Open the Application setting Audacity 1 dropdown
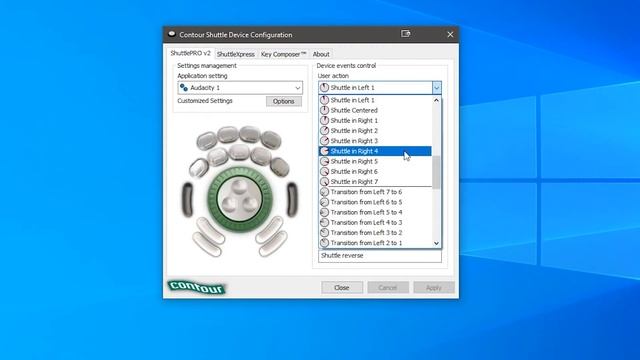 [240, 88]
